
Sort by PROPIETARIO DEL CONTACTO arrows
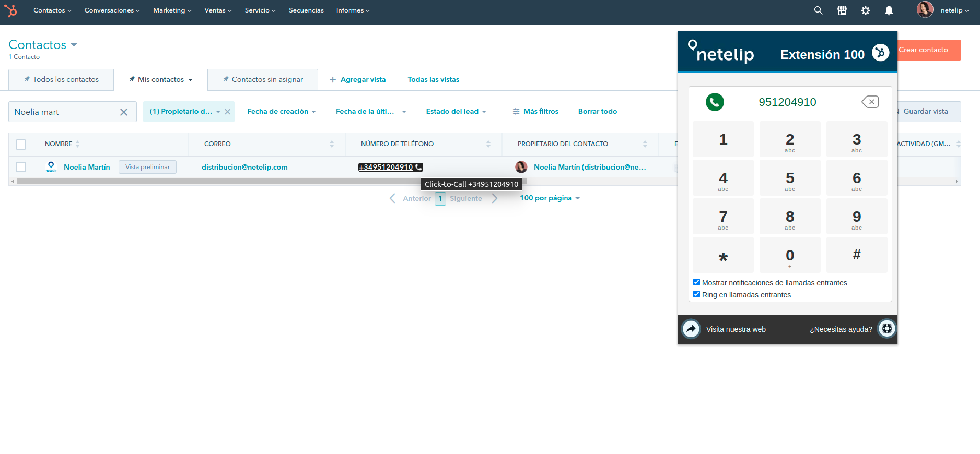coord(645,144)
